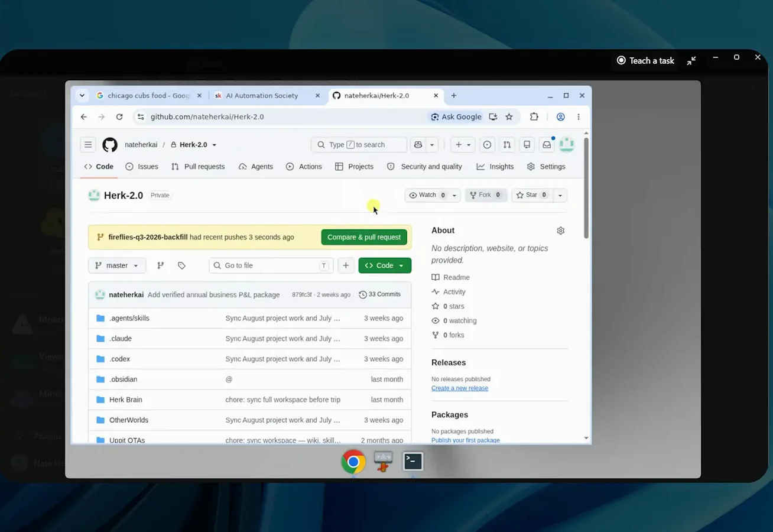Open pull requests icon in GitHub header

click(x=507, y=145)
